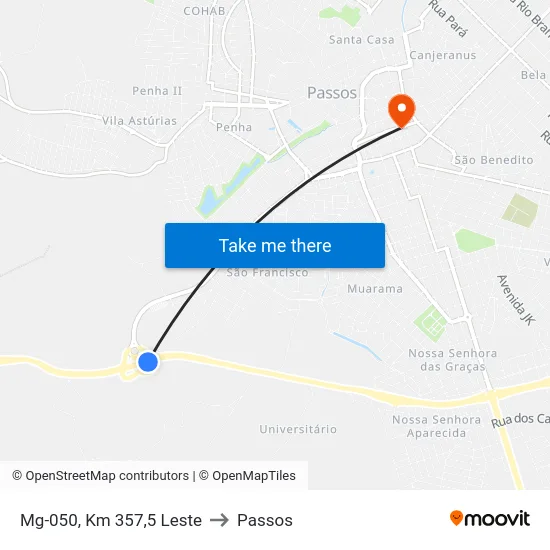Click the Avenida JK street label

tap(516, 300)
